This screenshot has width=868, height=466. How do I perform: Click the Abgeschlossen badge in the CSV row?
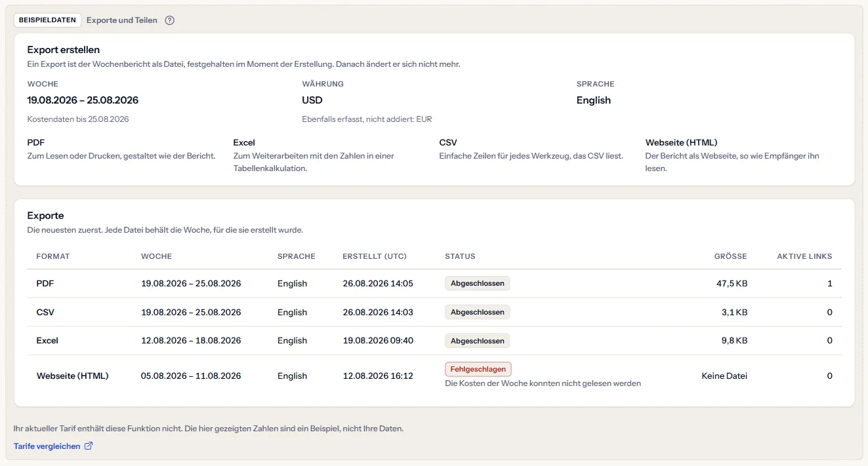pyautogui.click(x=478, y=312)
